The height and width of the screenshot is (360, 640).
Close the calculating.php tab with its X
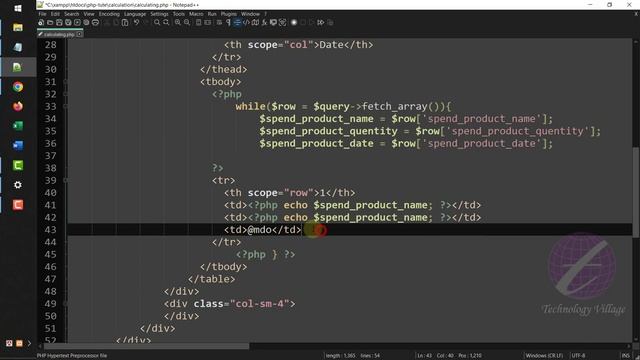point(79,34)
